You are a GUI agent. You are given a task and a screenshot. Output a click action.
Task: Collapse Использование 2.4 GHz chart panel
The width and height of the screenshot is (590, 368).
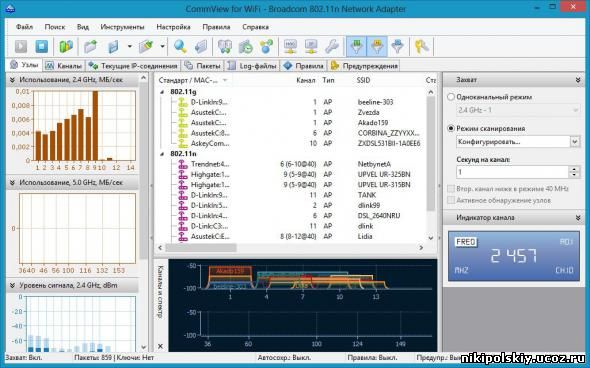tap(12, 80)
